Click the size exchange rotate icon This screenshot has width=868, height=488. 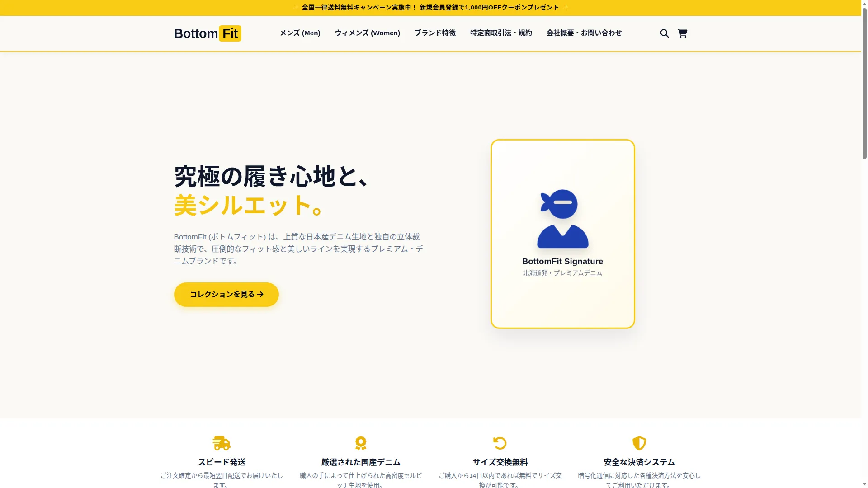[x=500, y=443]
